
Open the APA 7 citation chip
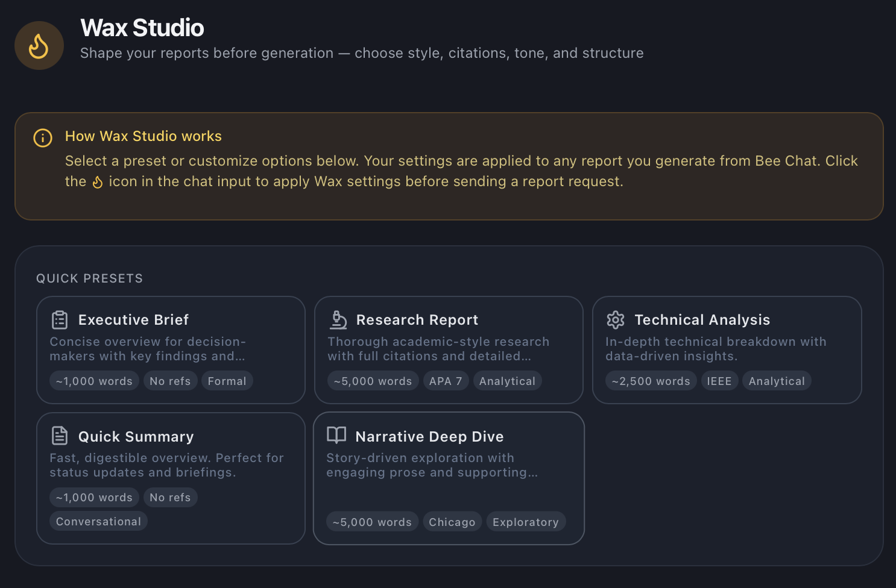(x=446, y=380)
